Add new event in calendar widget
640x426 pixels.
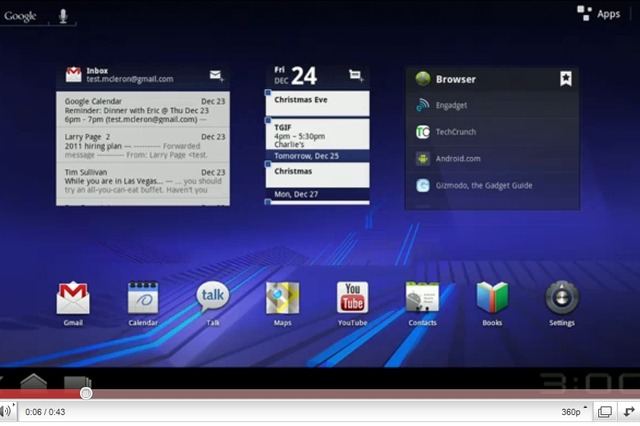pyautogui.click(x=356, y=75)
